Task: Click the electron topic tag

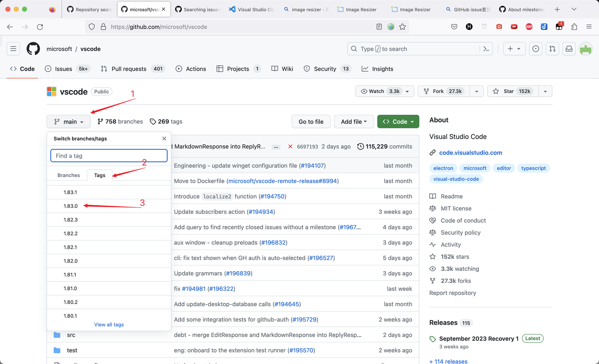Action: [x=443, y=168]
